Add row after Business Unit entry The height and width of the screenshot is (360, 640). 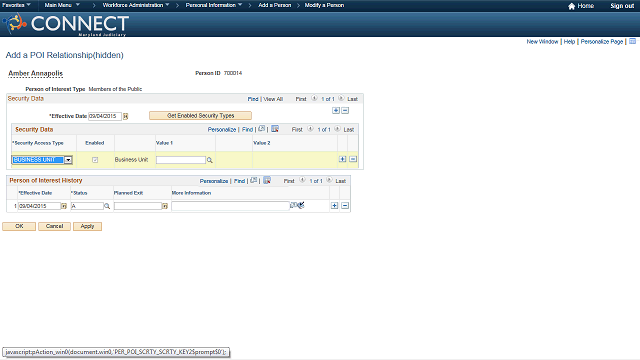pyautogui.click(x=342, y=159)
